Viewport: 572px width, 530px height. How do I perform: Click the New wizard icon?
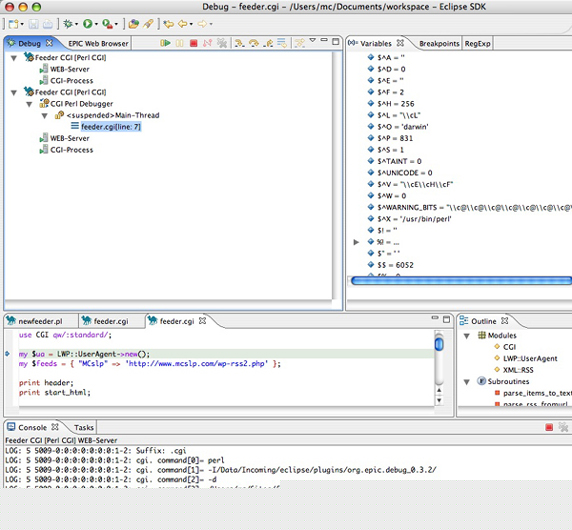pyautogui.click(x=13, y=24)
